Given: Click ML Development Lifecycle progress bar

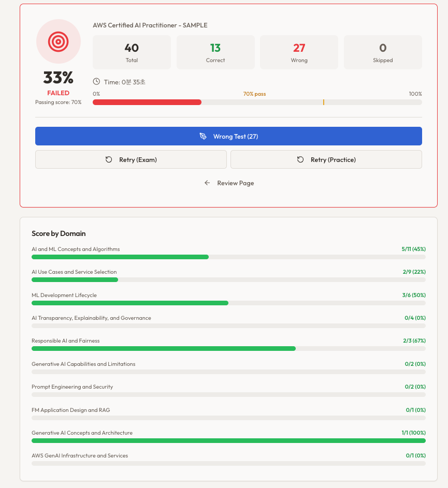Looking at the screenshot, I should (229, 303).
